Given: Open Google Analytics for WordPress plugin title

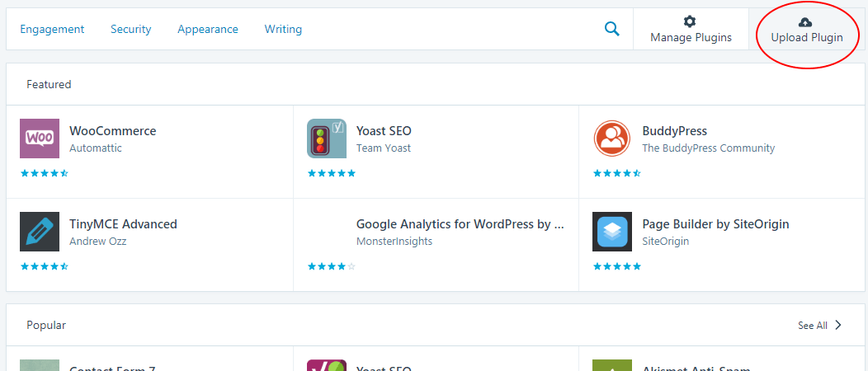Looking at the screenshot, I should click(x=460, y=223).
